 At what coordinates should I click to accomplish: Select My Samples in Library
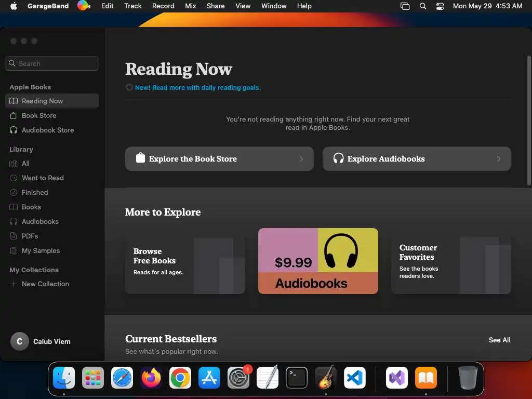52,251
